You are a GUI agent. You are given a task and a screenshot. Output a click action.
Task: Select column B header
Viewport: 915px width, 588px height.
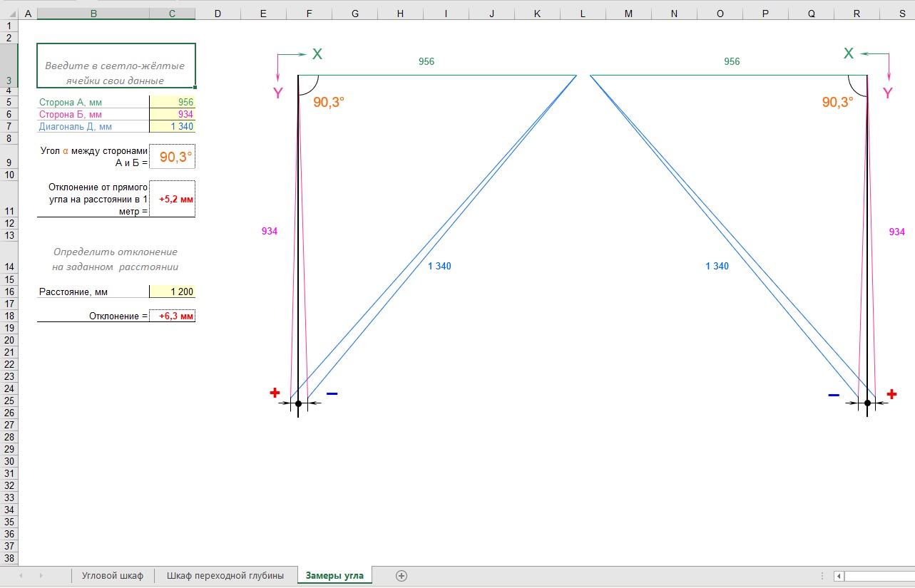coord(93,14)
